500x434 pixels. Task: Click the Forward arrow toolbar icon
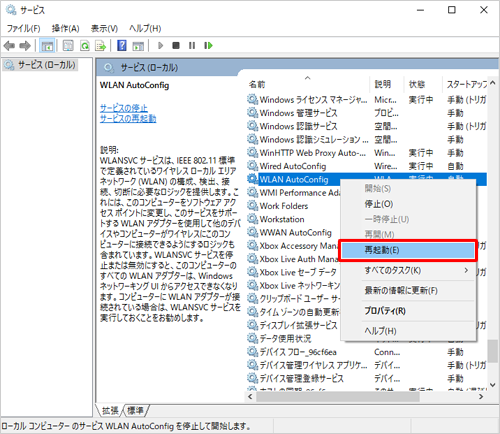pyautogui.click(x=25, y=46)
